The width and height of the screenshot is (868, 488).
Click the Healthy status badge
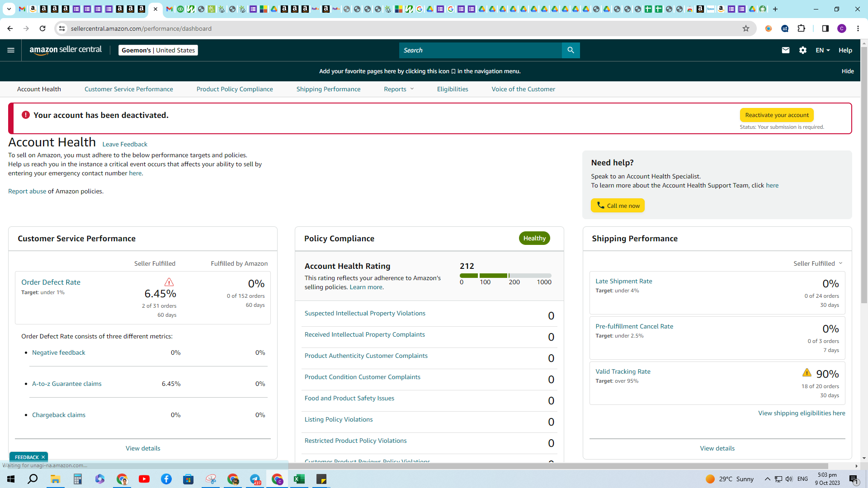click(534, 238)
